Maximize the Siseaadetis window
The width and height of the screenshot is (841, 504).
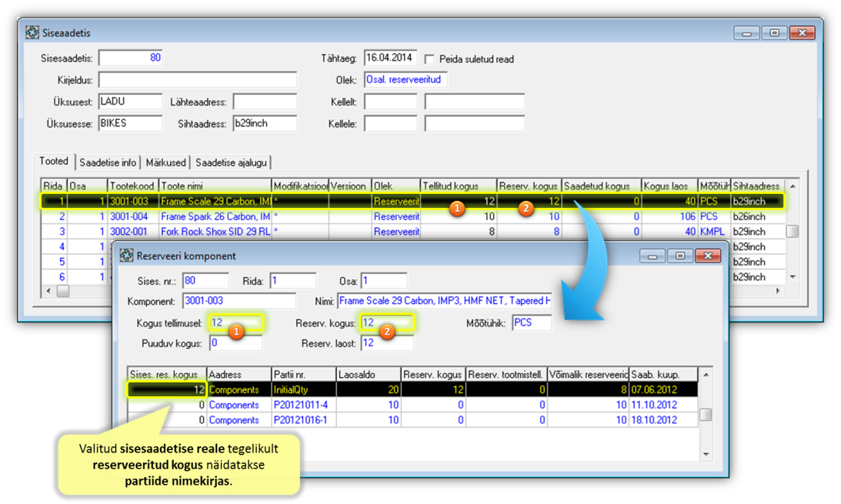click(775, 33)
